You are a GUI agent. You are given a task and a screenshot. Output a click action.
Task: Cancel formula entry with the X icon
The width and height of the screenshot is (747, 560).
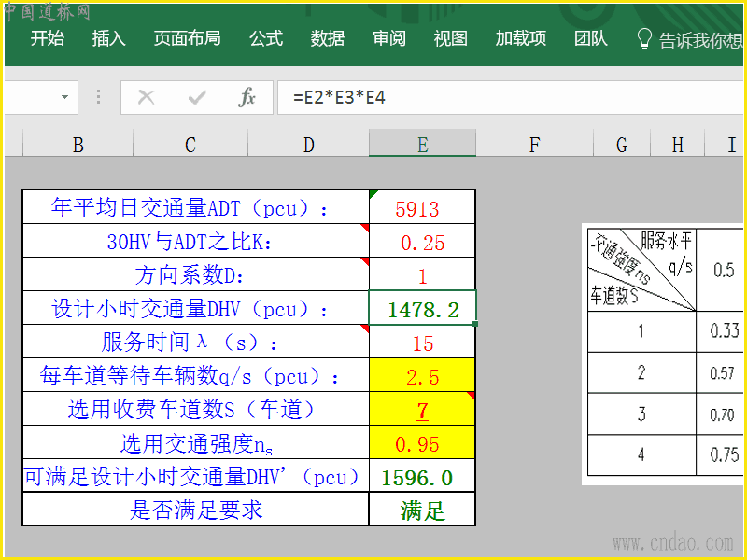tap(146, 98)
